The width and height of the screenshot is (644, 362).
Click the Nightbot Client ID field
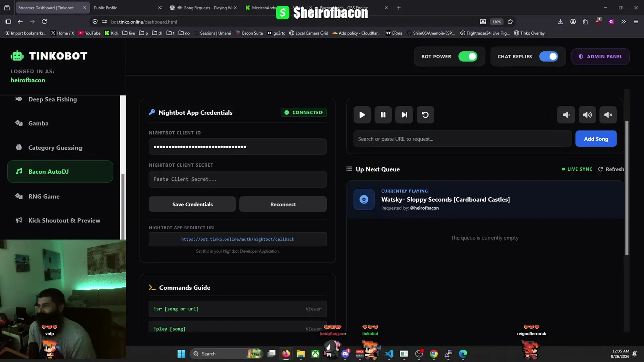237,147
